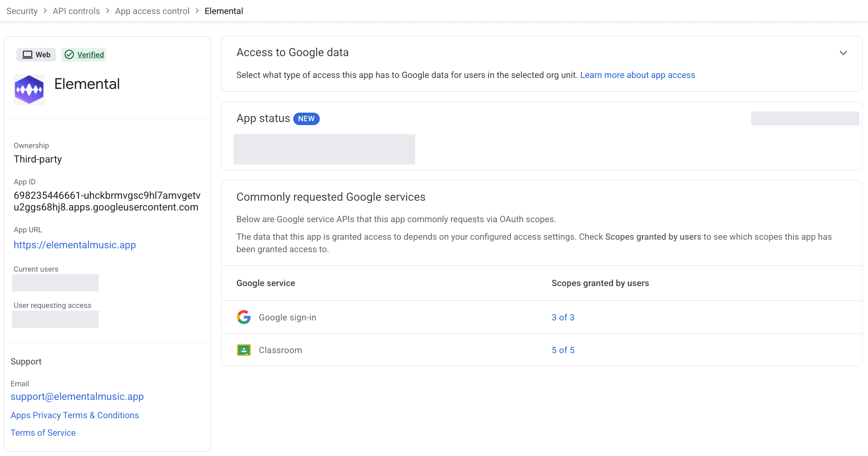
Task: Open the Terms of Service link
Action: [x=43, y=433]
